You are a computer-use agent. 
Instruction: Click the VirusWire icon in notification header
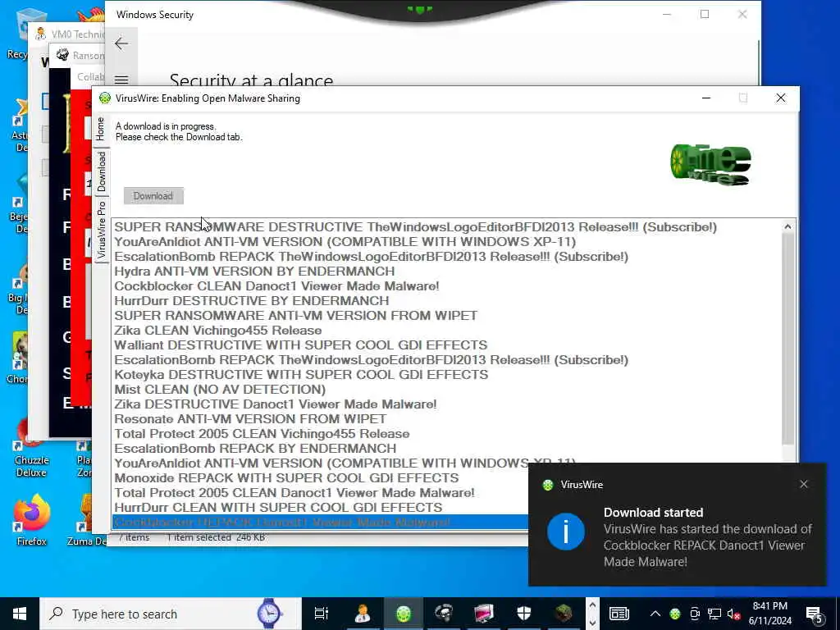pyautogui.click(x=547, y=485)
